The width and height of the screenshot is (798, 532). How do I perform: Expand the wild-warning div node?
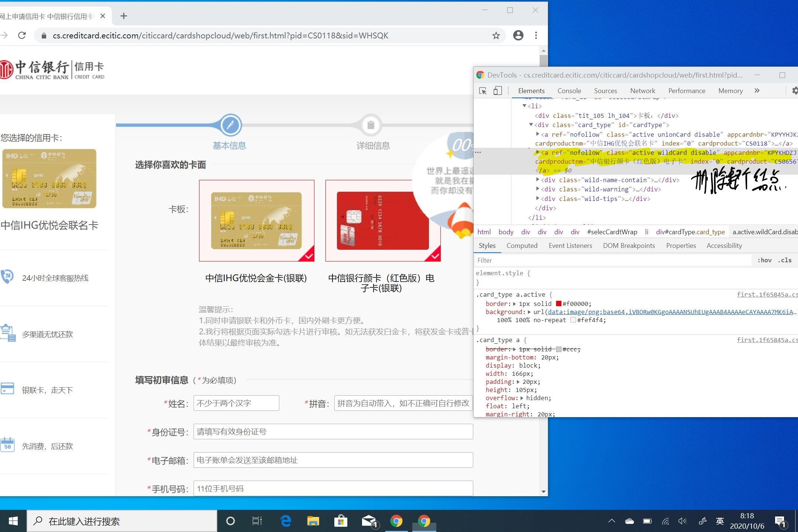click(538, 189)
